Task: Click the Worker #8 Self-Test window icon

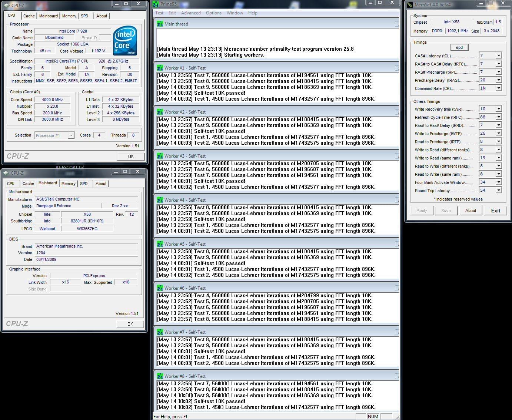Action: pos(160,376)
